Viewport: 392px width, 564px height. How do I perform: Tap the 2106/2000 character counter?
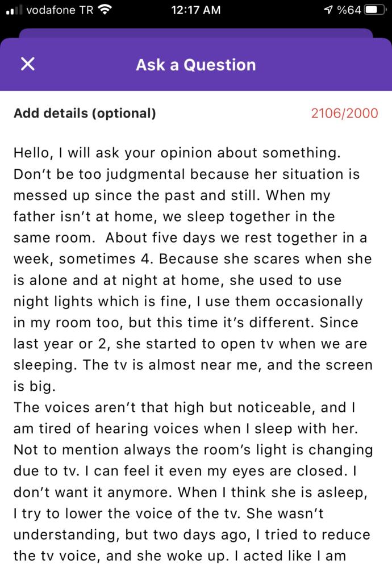click(x=344, y=113)
